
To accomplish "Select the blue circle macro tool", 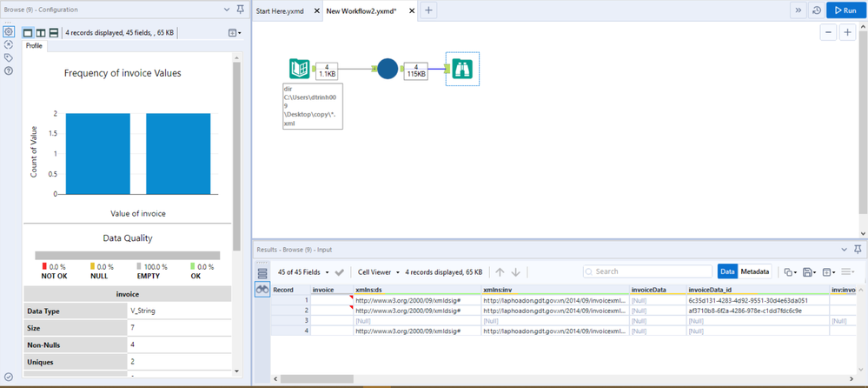I will tap(388, 69).
